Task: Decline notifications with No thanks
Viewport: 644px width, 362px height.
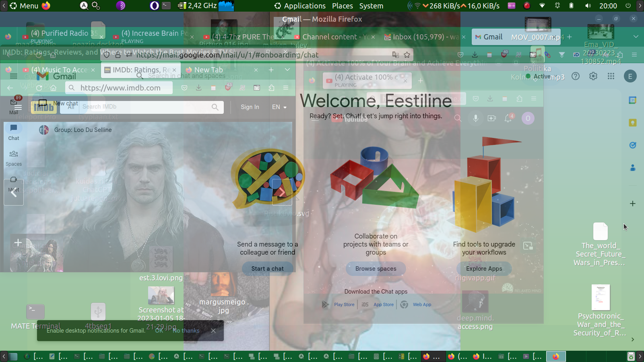Action: 186,331
